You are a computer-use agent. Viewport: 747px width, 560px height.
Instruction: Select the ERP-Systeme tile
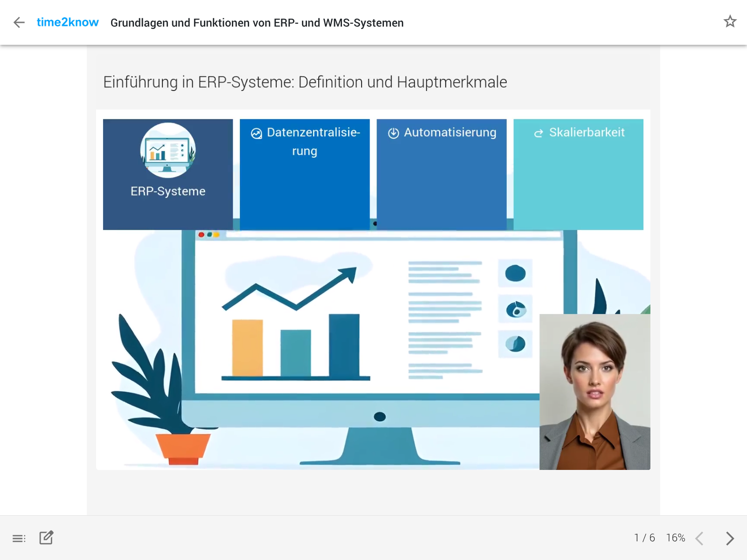click(x=168, y=174)
